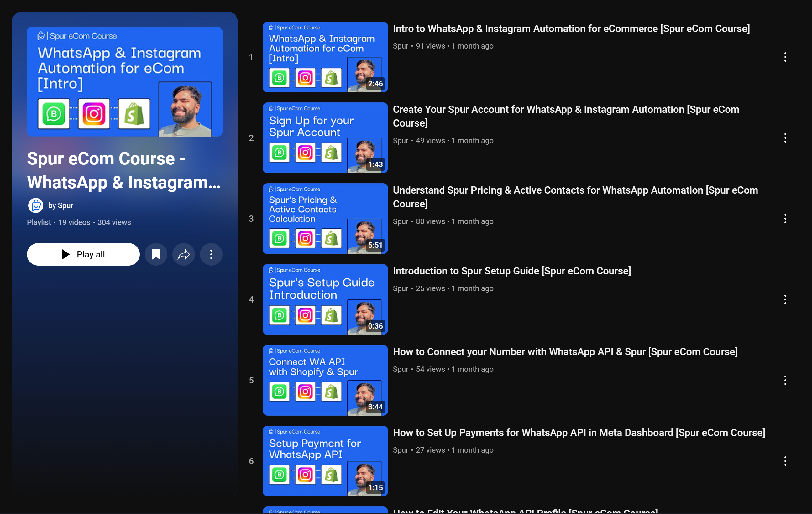Click the video duration badge 5:51 on video 3
This screenshot has width=812, height=514.
tap(375, 245)
